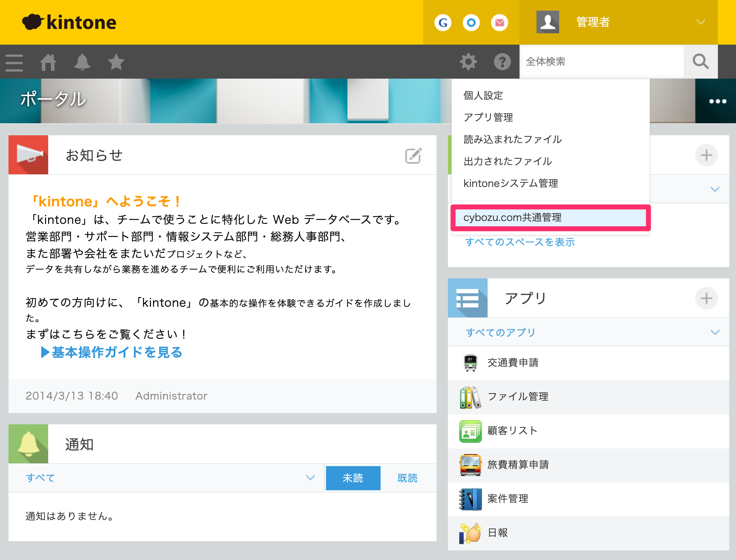The width and height of the screenshot is (736, 560).
Task: Click the Administrator author name
Action: coord(172,396)
